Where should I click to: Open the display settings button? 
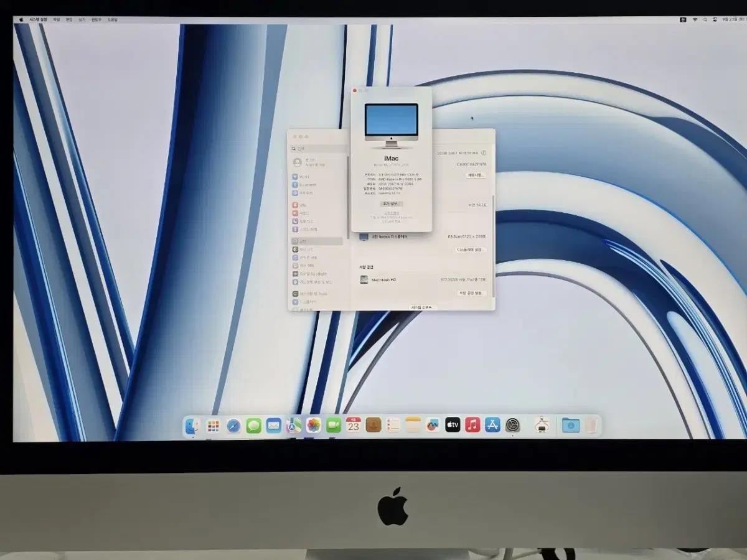click(x=471, y=250)
